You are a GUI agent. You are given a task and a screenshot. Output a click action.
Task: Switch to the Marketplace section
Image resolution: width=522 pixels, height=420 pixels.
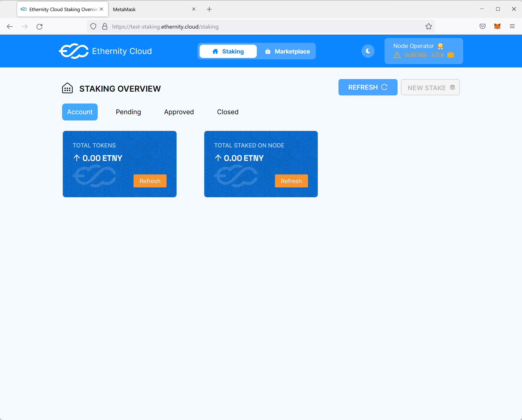[287, 51]
